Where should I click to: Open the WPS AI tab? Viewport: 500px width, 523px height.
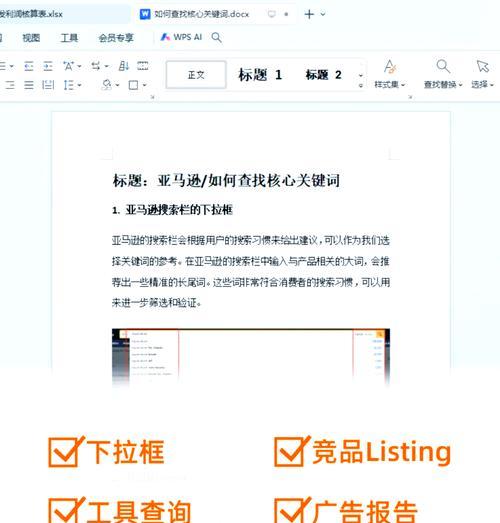[x=181, y=37]
